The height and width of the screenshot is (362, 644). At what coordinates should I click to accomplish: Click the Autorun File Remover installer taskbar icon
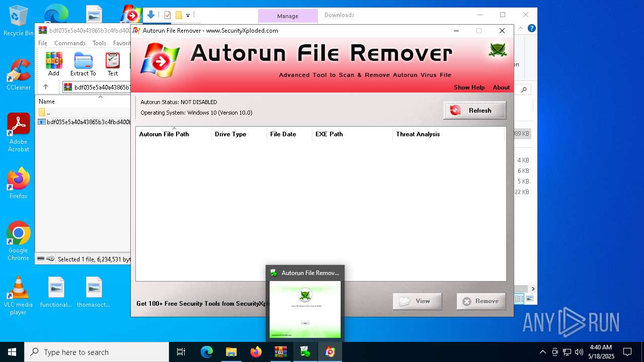[x=305, y=352]
